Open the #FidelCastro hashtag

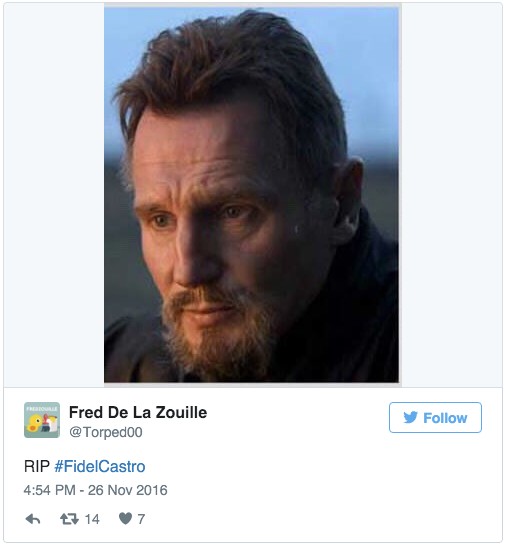coord(100,466)
